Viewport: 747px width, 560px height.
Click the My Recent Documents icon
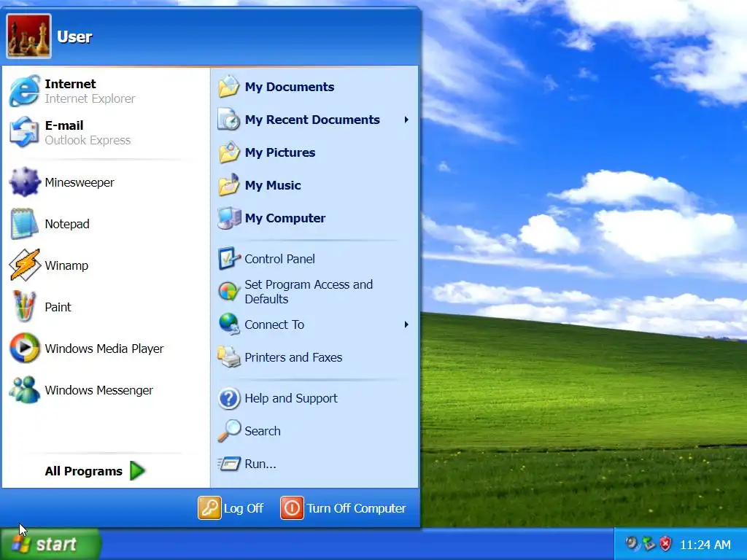228,120
